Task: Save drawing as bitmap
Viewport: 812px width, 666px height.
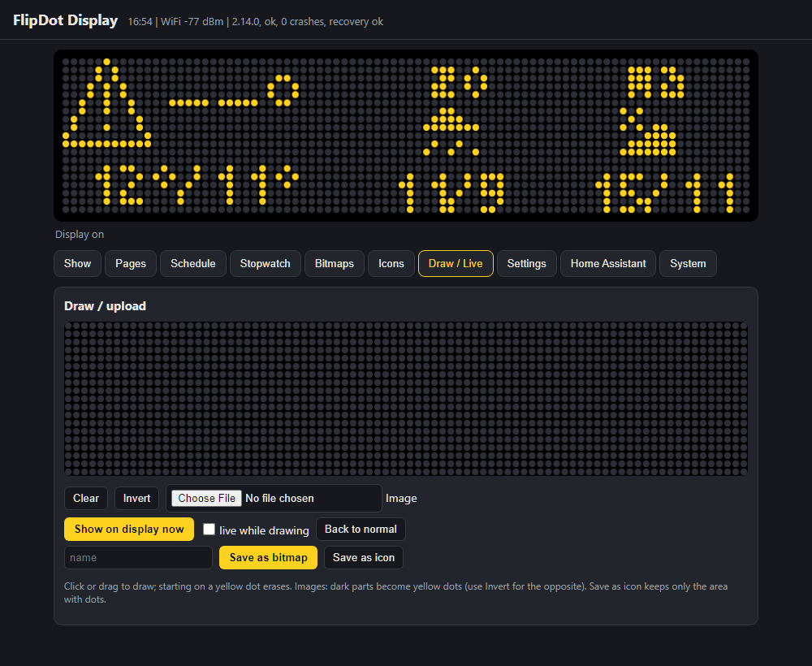Action: tap(268, 558)
